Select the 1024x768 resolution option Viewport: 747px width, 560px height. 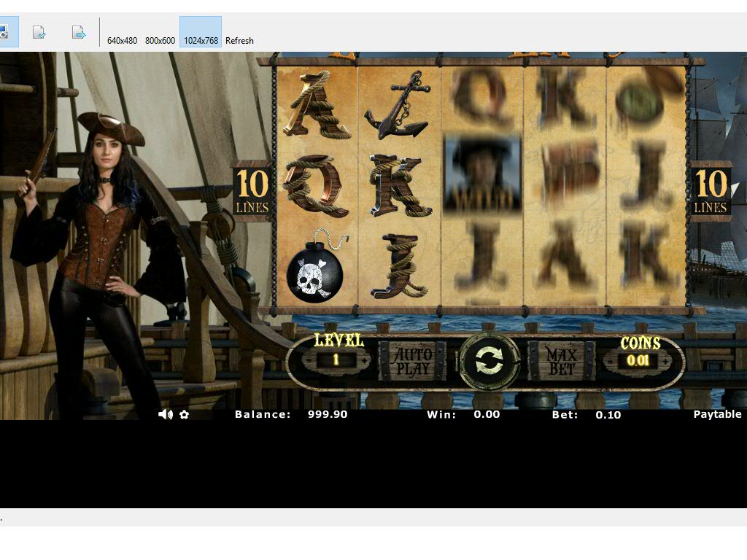[201, 41]
